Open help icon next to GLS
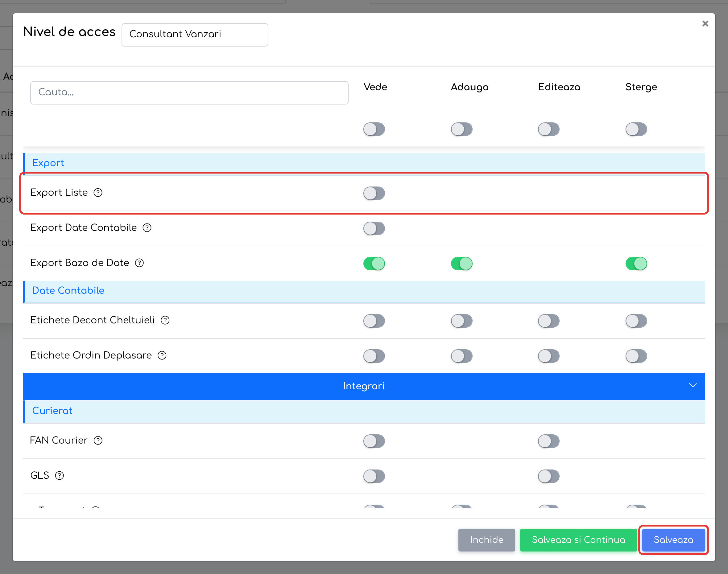Screen dimensions: 728x574 (x=60, y=476)
